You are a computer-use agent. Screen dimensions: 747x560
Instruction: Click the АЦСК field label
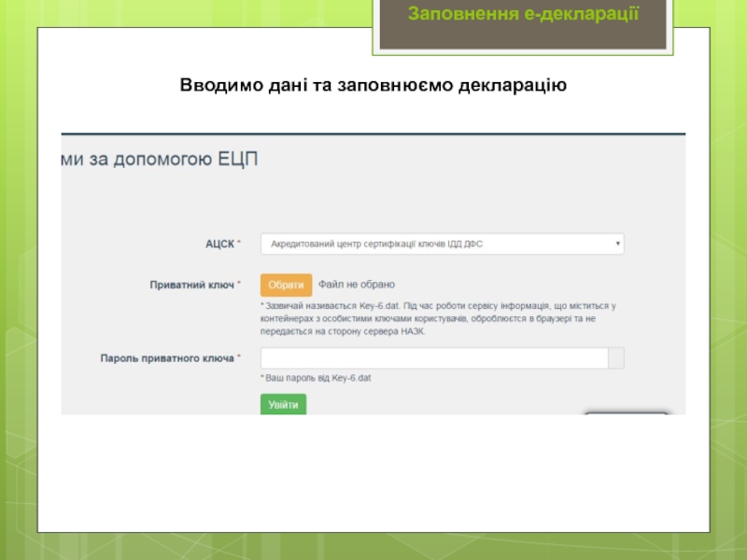click(219, 244)
